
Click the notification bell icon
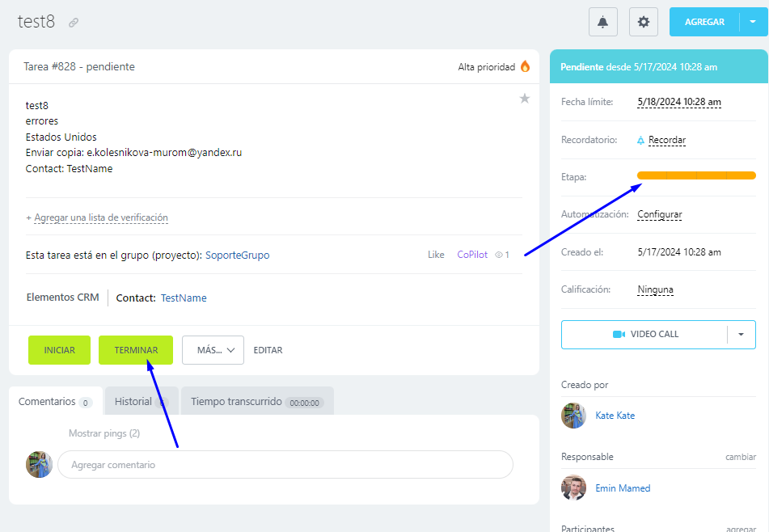point(603,23)
